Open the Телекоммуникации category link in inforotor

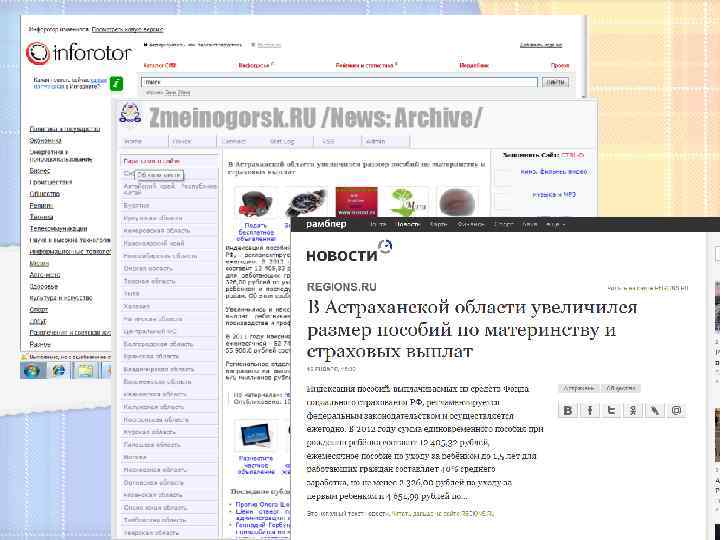[x=58, y=228]
